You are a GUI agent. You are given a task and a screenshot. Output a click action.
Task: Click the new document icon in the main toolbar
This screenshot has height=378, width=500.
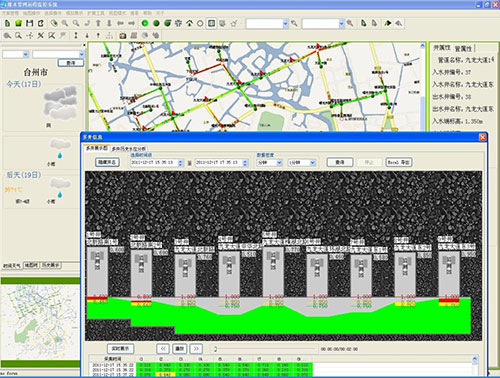tap(7, 23)
